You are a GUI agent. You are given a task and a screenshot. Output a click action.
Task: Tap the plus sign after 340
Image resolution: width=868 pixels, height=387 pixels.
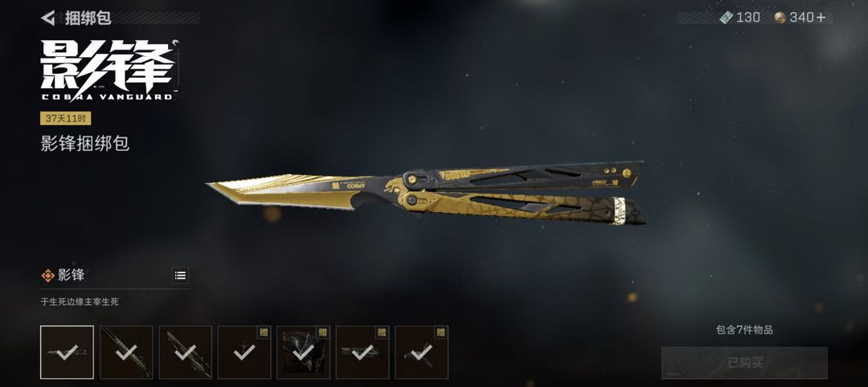pyautogui.click(x=821, y=18)
